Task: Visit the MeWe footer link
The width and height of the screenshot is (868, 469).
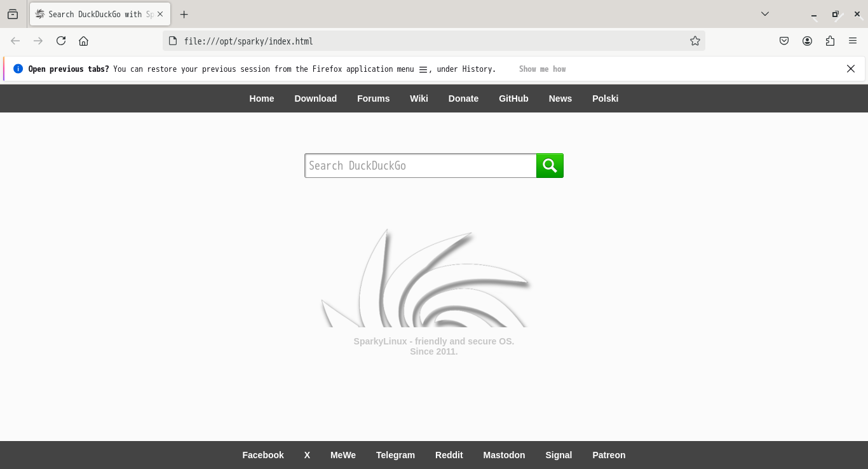Action: pyautogui.click(x=343, y=455)
